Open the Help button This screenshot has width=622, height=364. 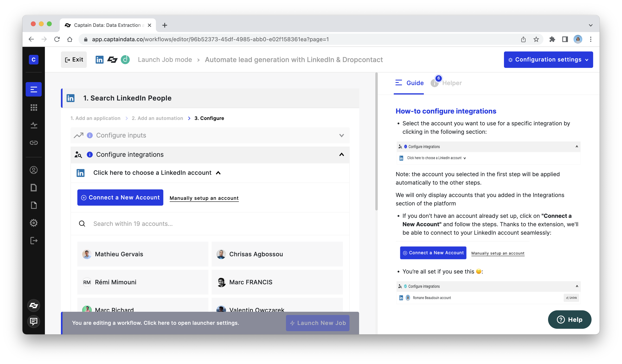pyautogui.click(x=570, y=320)
